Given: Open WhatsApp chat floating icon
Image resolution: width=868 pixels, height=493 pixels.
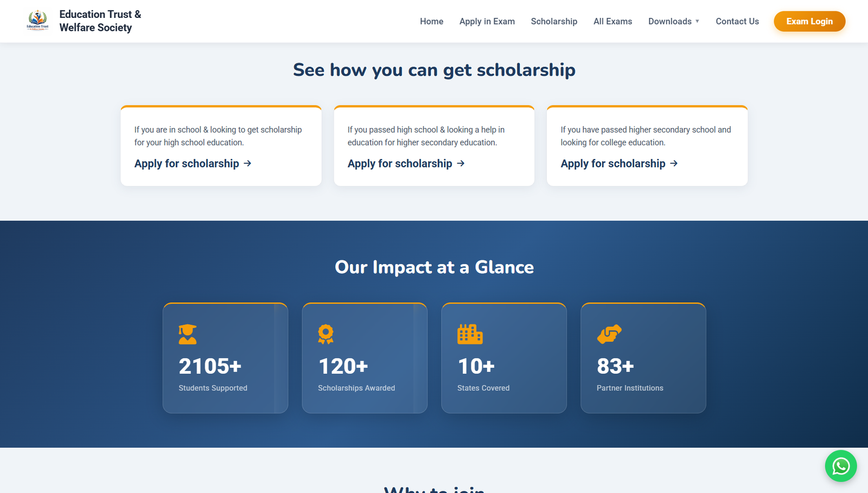Looking at the screenshot, I should (840, 466).
